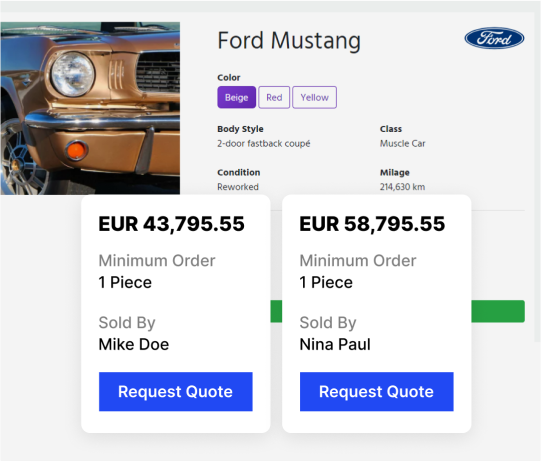Select the Beige color option
This screenshot has height=461, width=541.
coord(237,97)
